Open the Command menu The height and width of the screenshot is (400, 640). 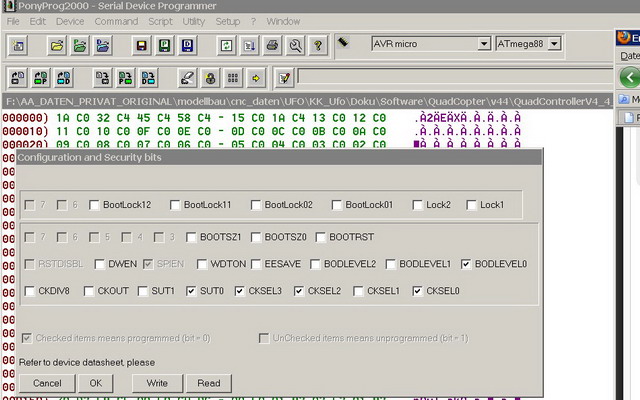pos(116,21)
